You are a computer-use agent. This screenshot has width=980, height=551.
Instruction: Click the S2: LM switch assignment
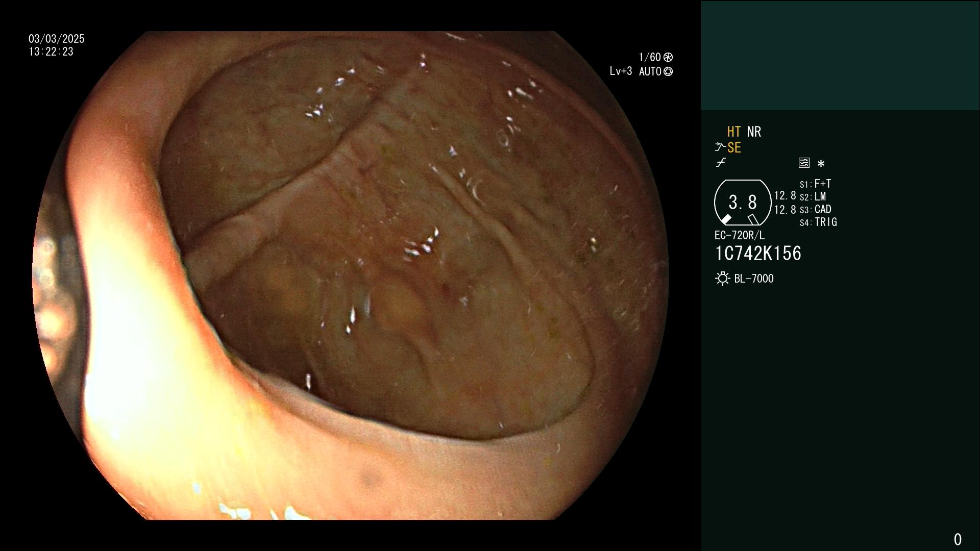click(813, 196)
